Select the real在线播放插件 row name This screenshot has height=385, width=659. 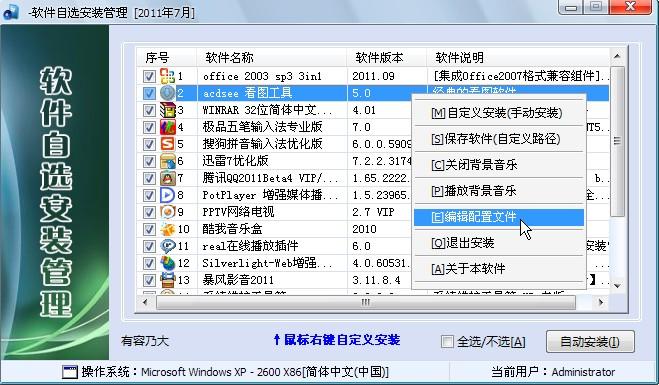click(250, 246)
